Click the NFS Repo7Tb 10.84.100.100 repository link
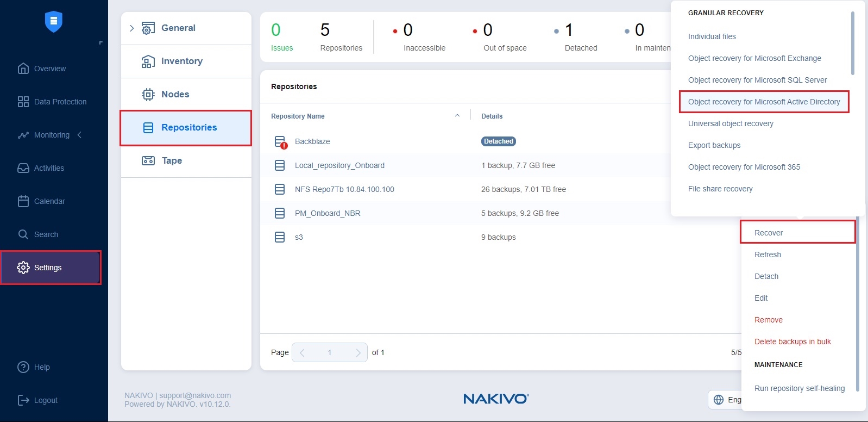This screenshot has width=868, height=422. coord(344,189)
